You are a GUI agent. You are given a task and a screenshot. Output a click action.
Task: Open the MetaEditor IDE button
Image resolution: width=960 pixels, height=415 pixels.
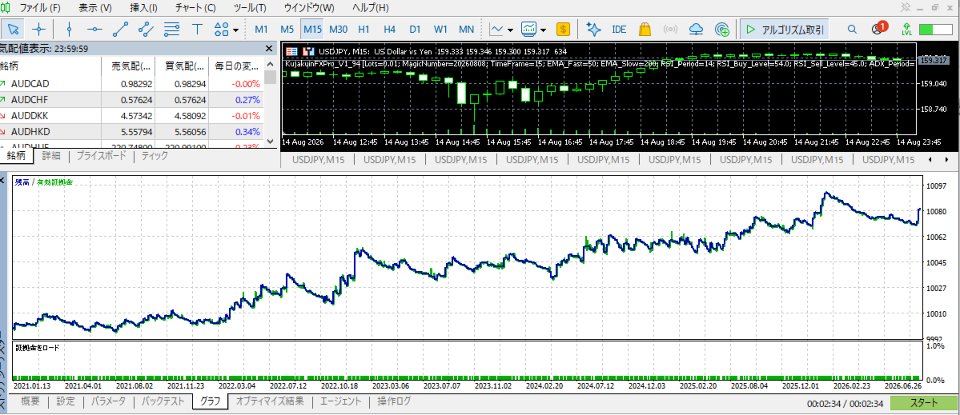pos(619,29)
